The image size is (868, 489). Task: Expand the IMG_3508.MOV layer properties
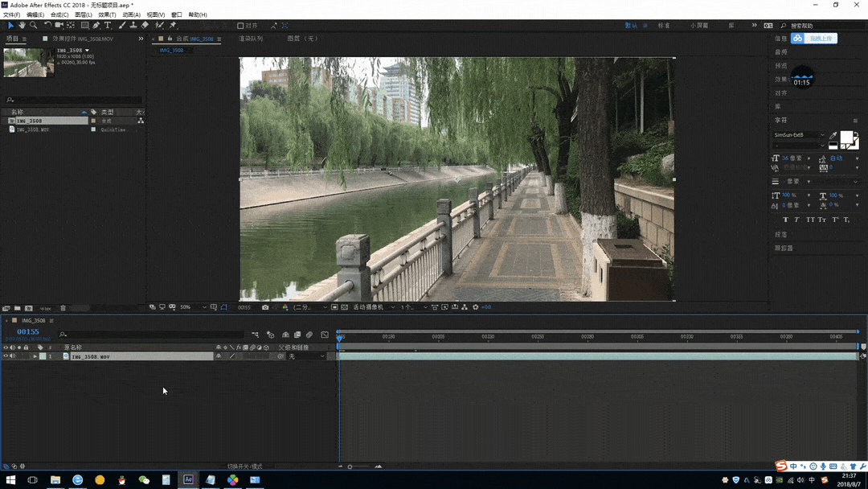[35, 356]
